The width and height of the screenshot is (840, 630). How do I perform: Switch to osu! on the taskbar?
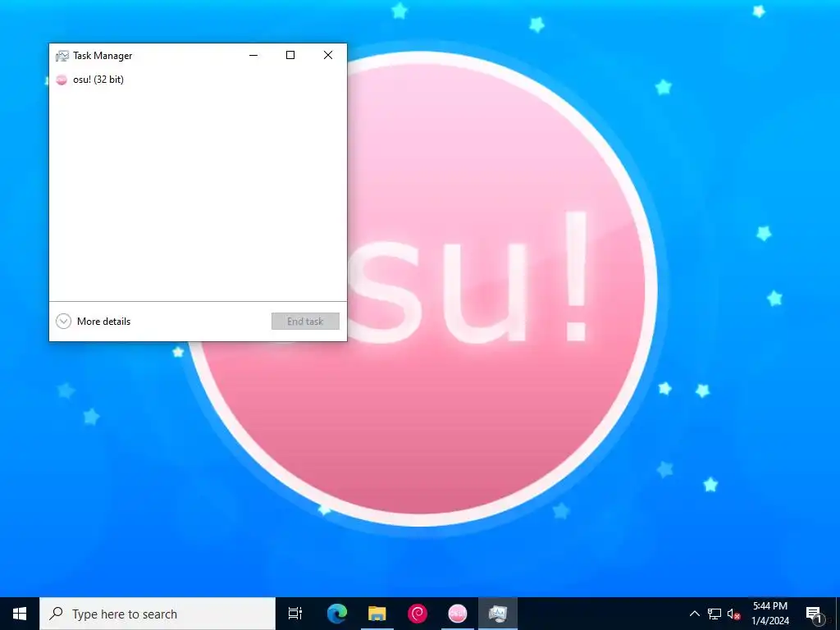click(x=458, y=614)
